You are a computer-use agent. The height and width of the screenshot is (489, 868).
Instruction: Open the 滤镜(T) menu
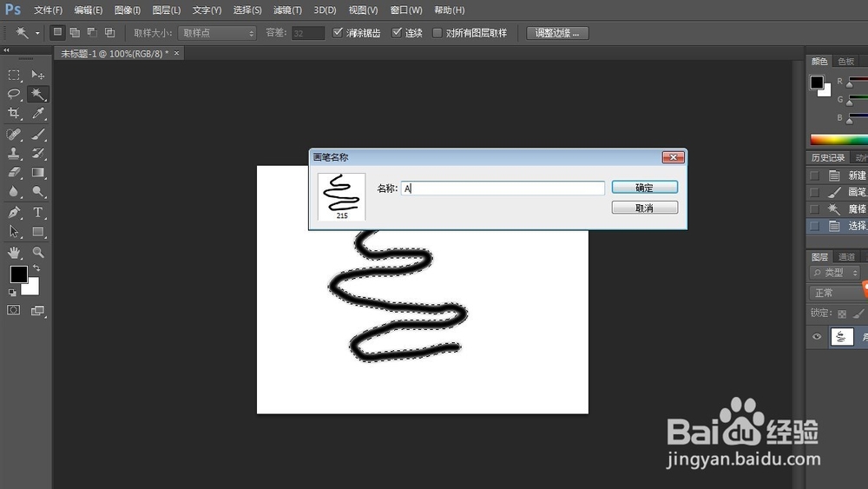[x=288, y=10]
